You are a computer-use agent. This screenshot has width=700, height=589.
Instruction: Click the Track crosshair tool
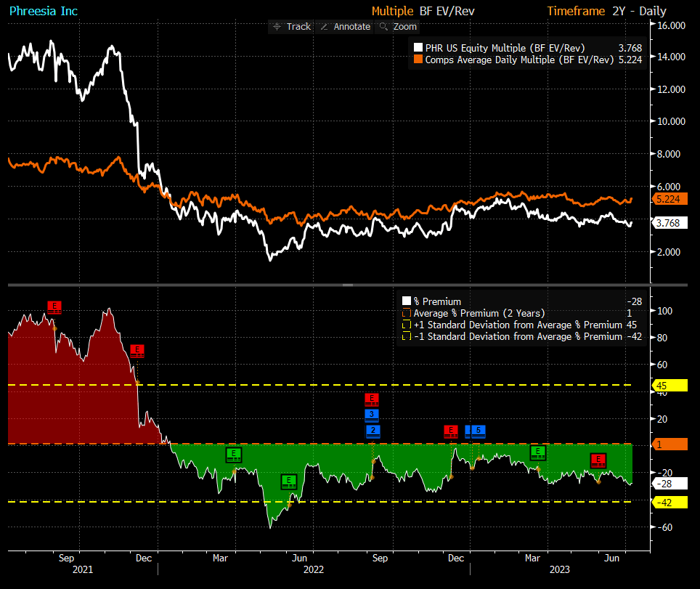tap(291, 27)
